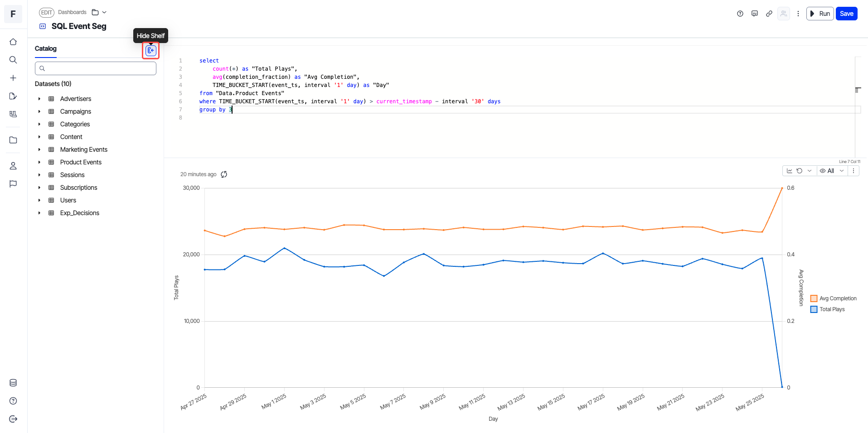Viewport: 868px width, 433px height.
Task: Select the Catalog tab
Action: [46, 48]
